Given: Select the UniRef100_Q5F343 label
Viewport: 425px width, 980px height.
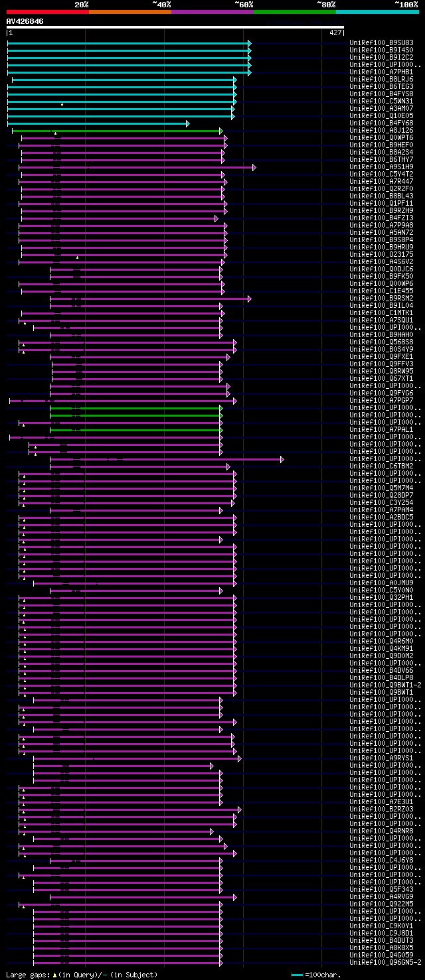Looking at the screenshot, I should [x=381, y=890].
